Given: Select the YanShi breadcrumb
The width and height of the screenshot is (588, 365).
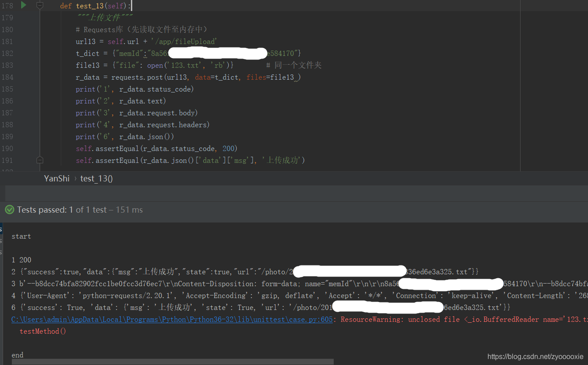Looking at the screenshot, I should [57, 178].
